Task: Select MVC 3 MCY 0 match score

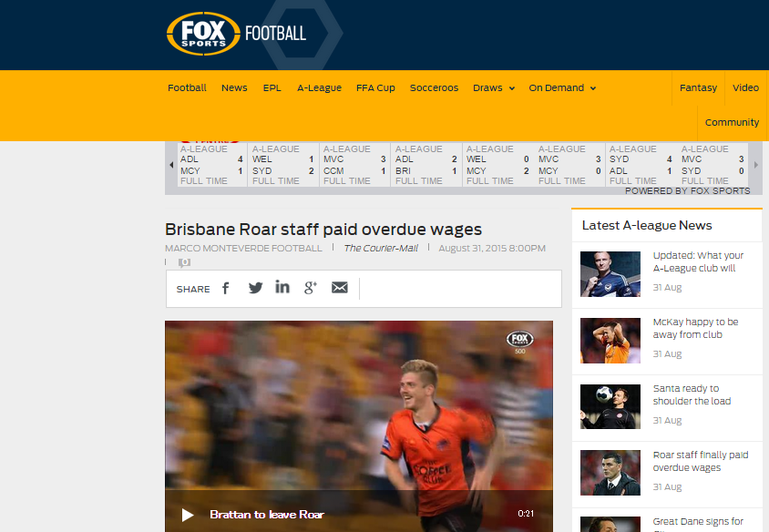Action: tap(569, 165)
